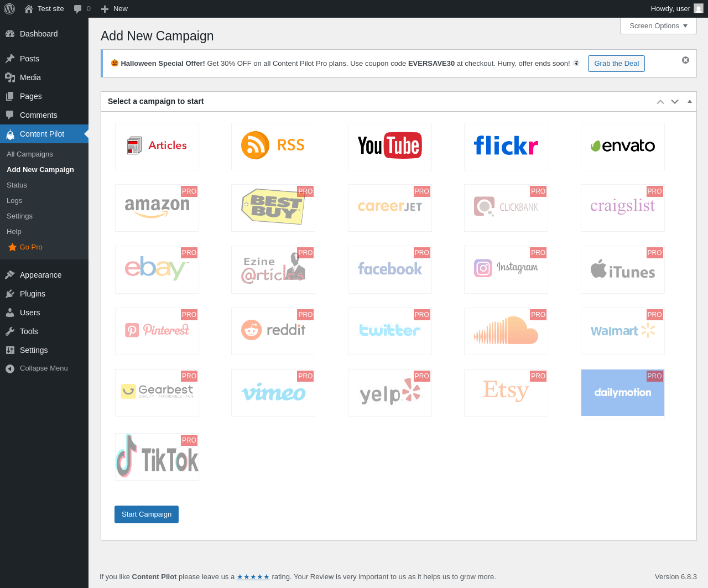Click the Start Campaign button

tap(147, 514)
